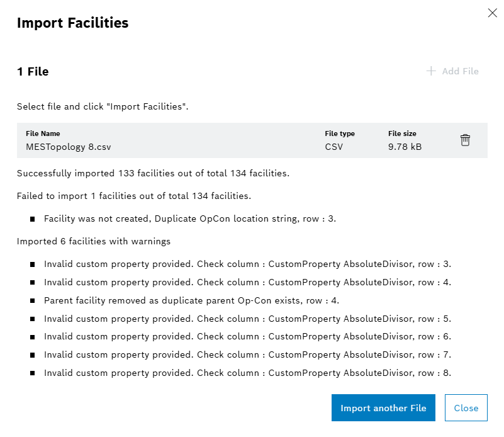Click the bullet next to the duplicate parent Op-Con warning
Viewport: 504px width, 437px height.
click(32, 300)
